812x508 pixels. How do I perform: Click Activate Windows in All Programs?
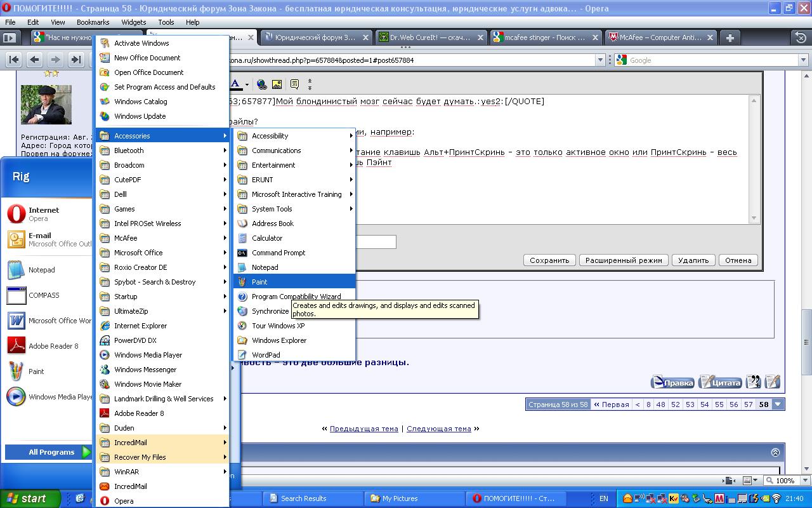click(162, 43)
